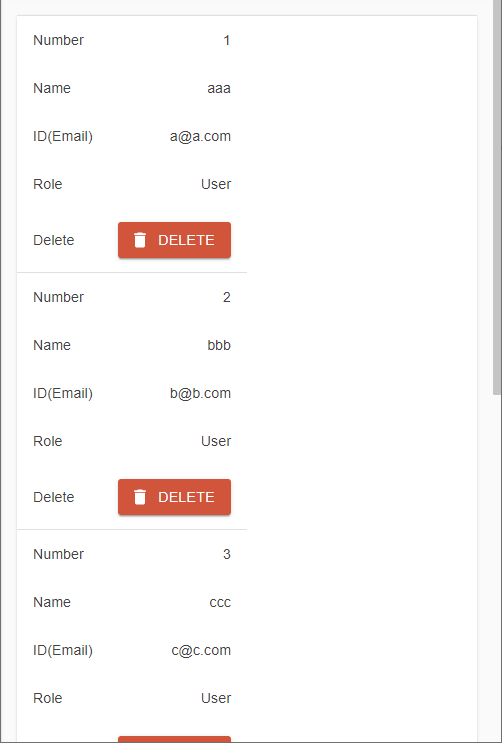Click the vertical scrollbar thumb
Image resolution: width=502 pixels, height=743 pixels.
[497, 197]
